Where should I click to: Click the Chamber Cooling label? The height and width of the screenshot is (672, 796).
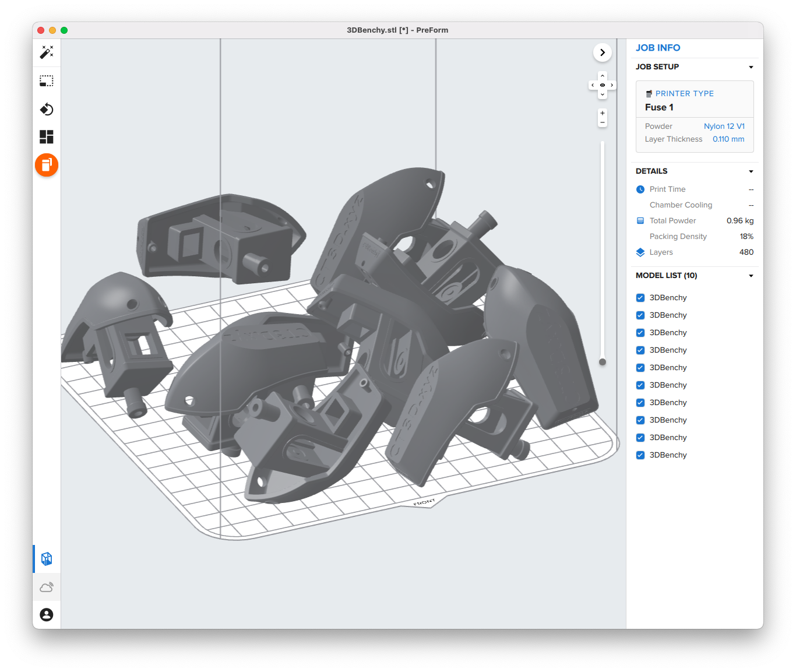coord(681,205)
